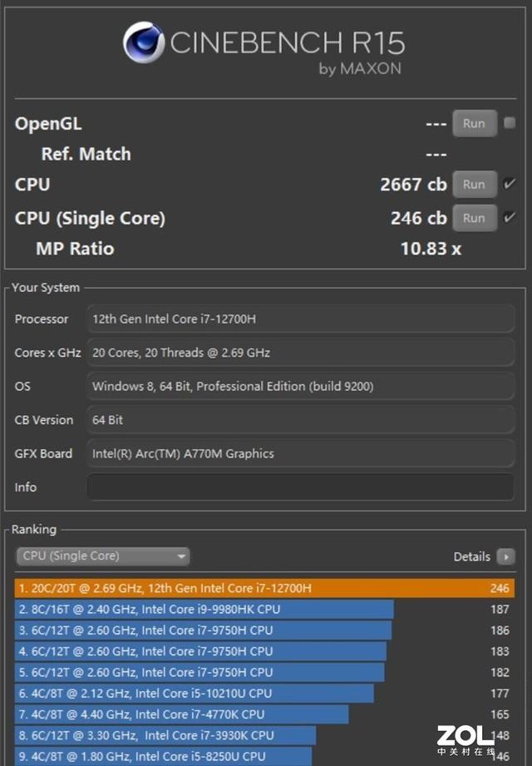Viewport: 532px width, 766px height.
Task: Click the Cinebench sphere logo icon
Action: (144, 42)
